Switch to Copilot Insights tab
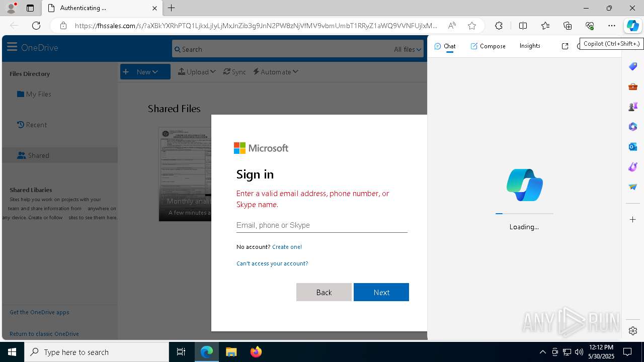 [530, 46]
